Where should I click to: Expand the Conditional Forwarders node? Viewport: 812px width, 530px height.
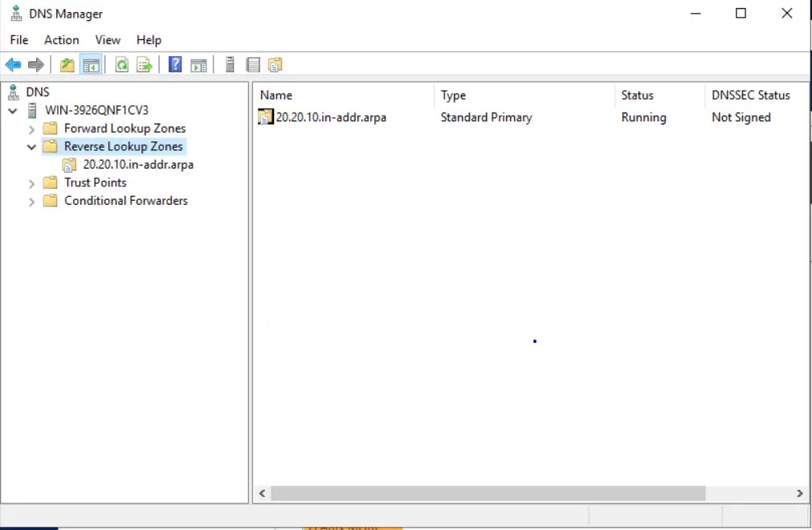(31, 201)
